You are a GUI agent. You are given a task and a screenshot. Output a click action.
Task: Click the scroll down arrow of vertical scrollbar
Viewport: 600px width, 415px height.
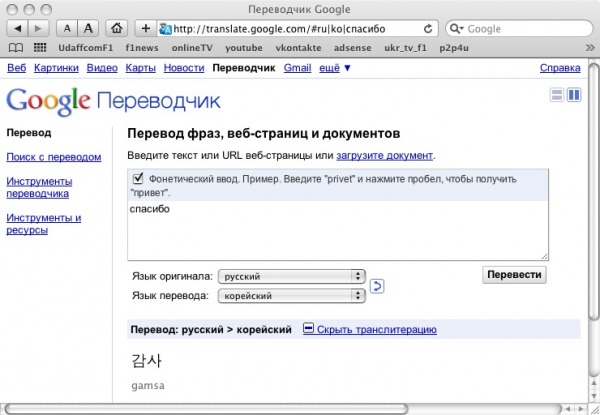(x=594, y=395)
